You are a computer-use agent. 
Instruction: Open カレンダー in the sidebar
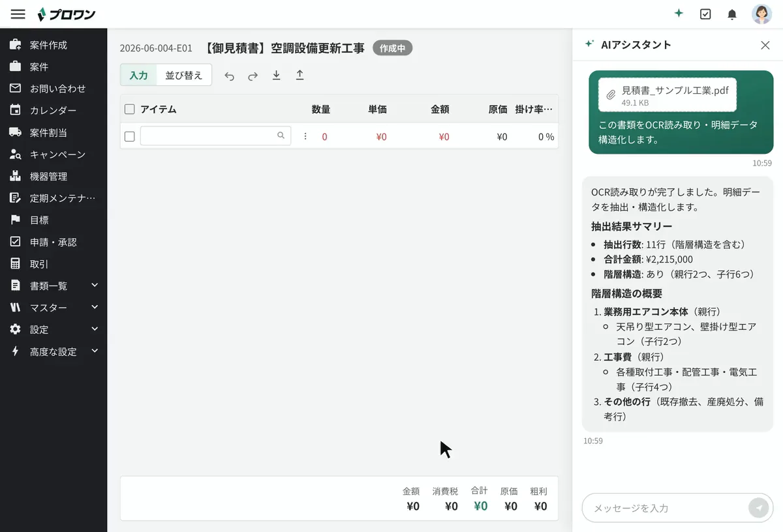click(x=54, y=110)
